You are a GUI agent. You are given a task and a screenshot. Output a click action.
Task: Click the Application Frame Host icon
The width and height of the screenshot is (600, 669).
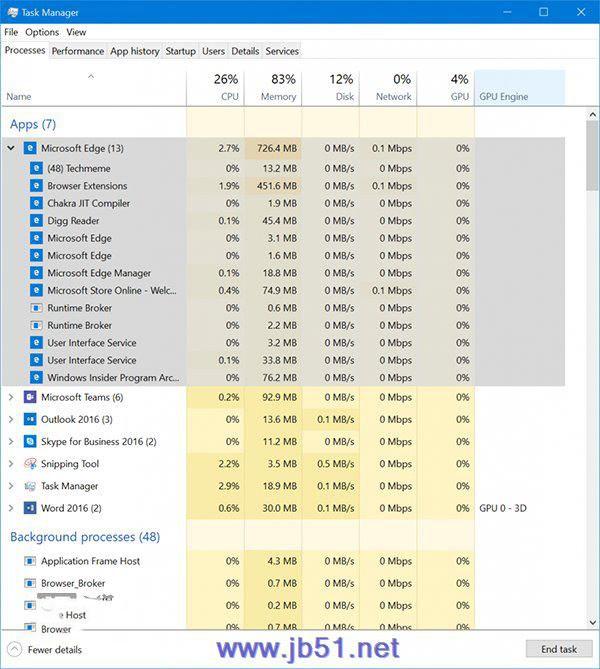(x=30, y=561)
